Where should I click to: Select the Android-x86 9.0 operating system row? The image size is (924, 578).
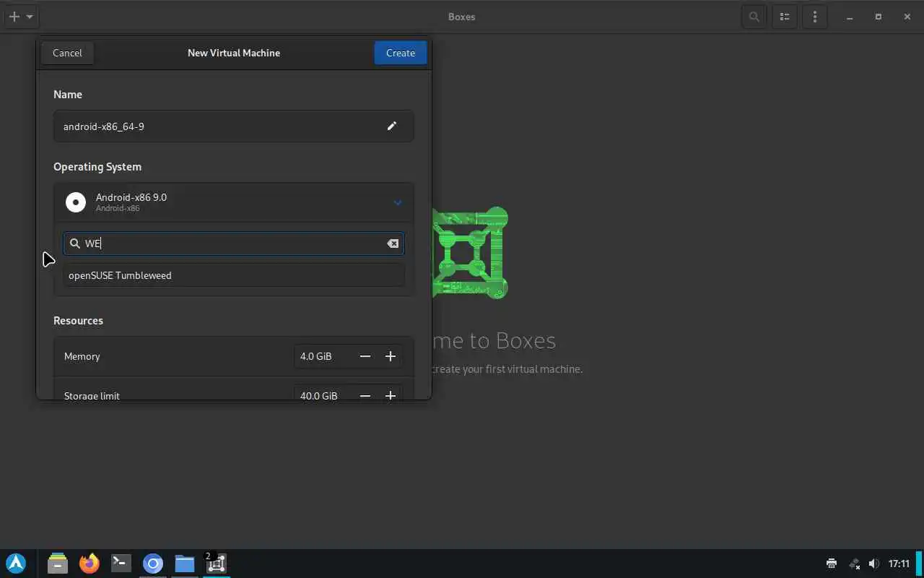[x=233, y=202]
